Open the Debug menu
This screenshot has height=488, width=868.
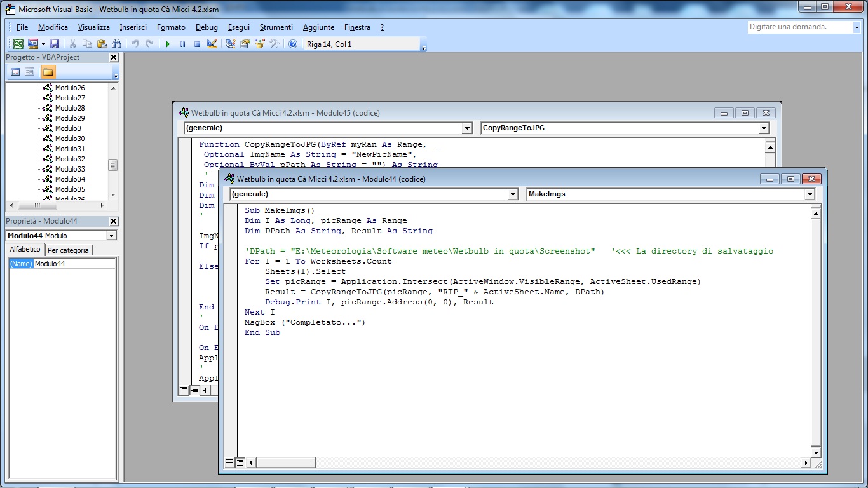pos(207,27)
